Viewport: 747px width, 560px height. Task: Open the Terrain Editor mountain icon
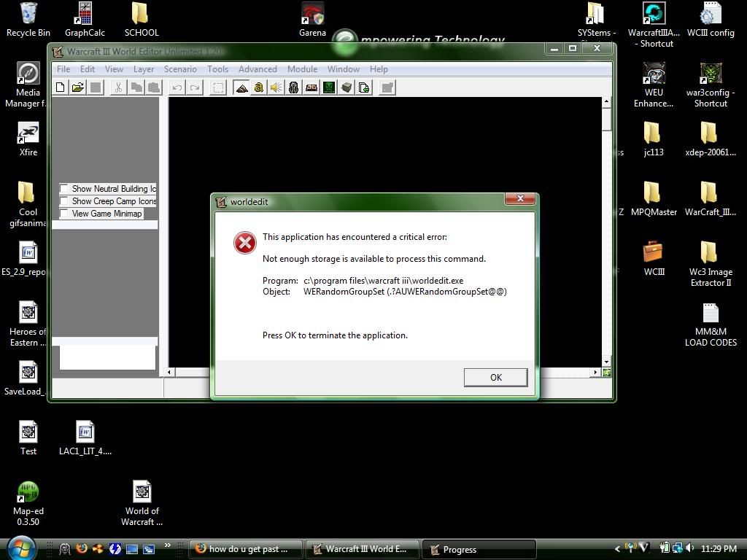click(x=241, y=87)
